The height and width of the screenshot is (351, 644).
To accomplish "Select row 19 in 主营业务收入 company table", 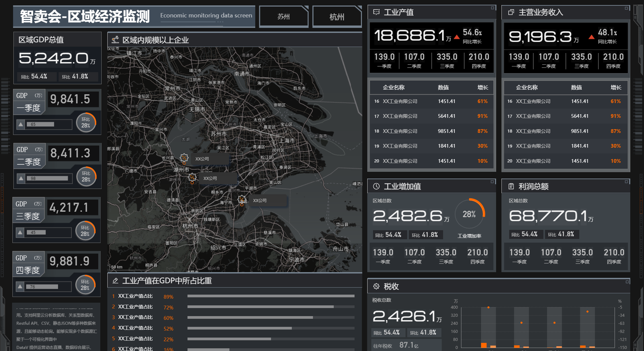I will (x=566, y=146).
